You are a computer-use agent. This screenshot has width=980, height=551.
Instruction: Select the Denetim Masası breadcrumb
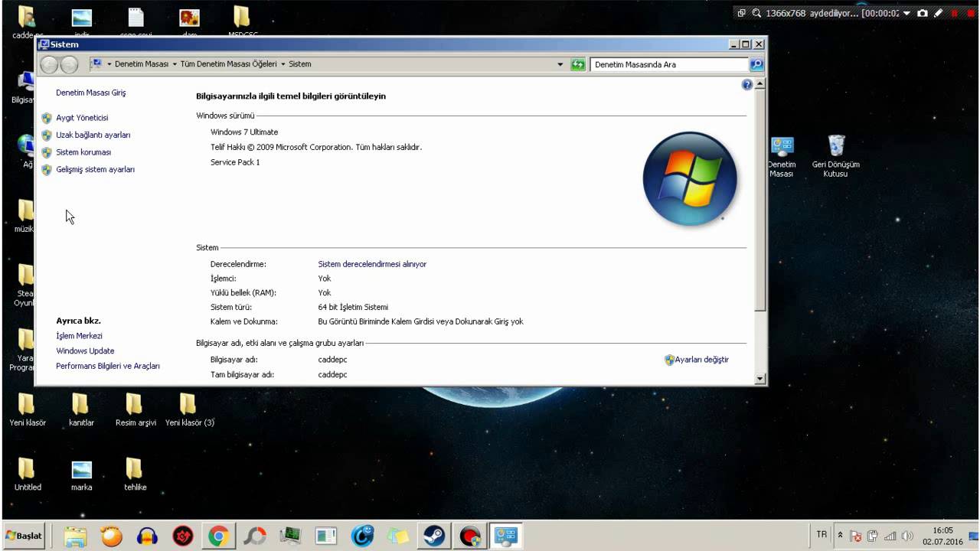[142, 64]
